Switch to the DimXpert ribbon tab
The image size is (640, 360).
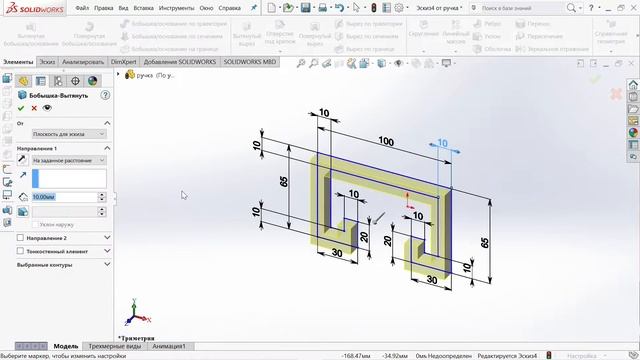[x=124, y=62]
